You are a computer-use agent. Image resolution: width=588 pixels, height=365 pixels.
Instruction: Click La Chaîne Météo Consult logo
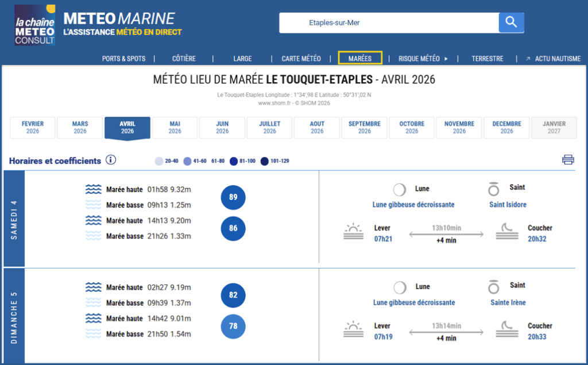(x=35, y=25)
